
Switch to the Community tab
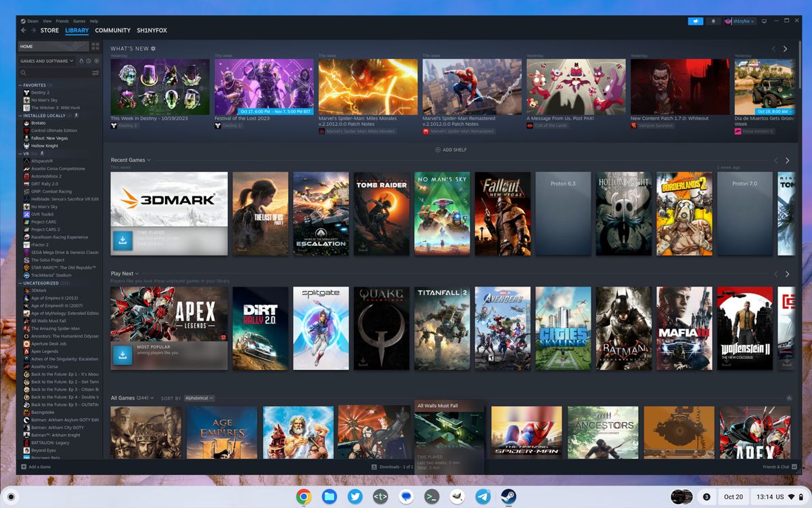pos(113,30)
